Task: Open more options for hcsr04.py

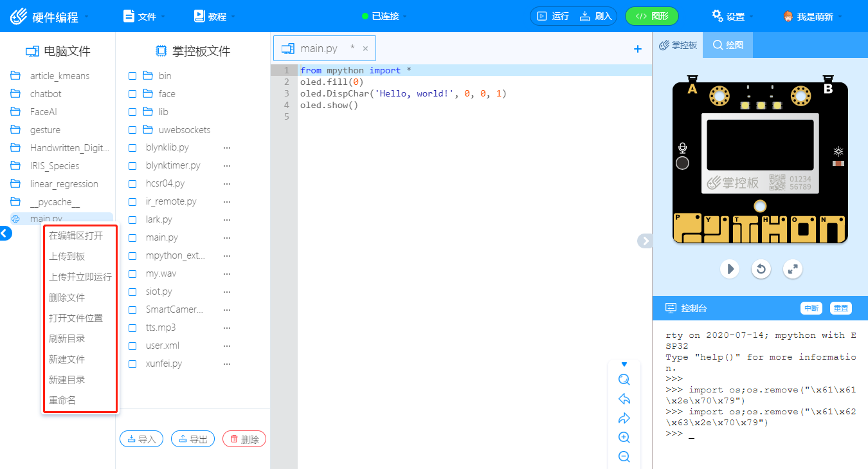Action: click(226, 184)
